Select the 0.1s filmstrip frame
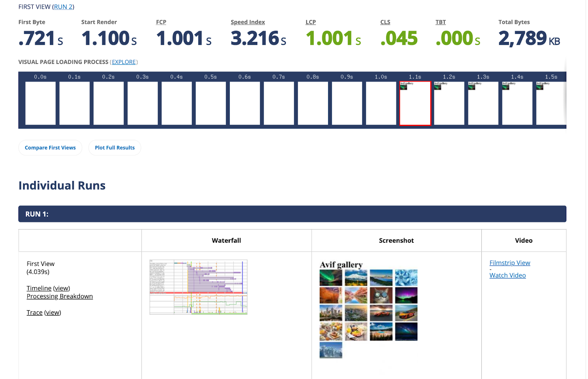588x379 pixels. (x=75, y=103)
